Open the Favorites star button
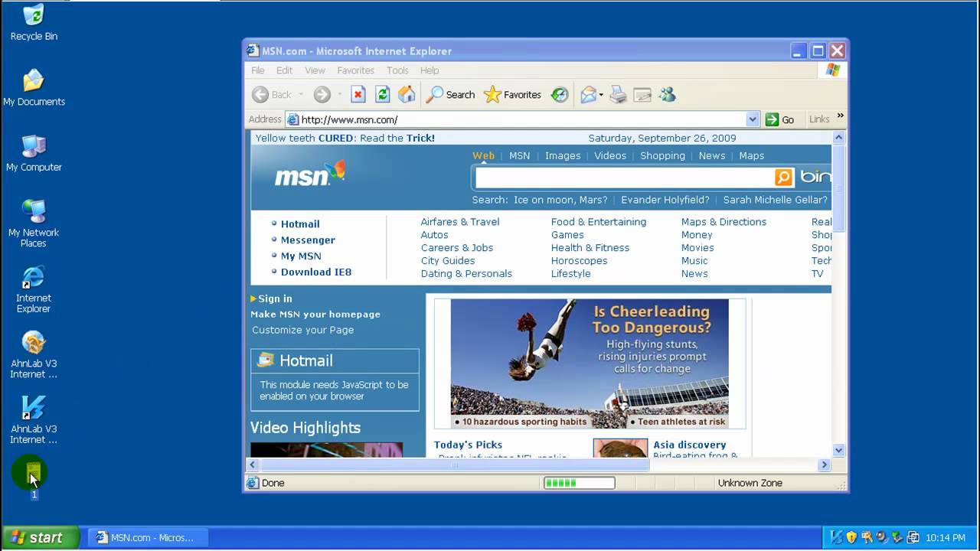 coord(513,95)
